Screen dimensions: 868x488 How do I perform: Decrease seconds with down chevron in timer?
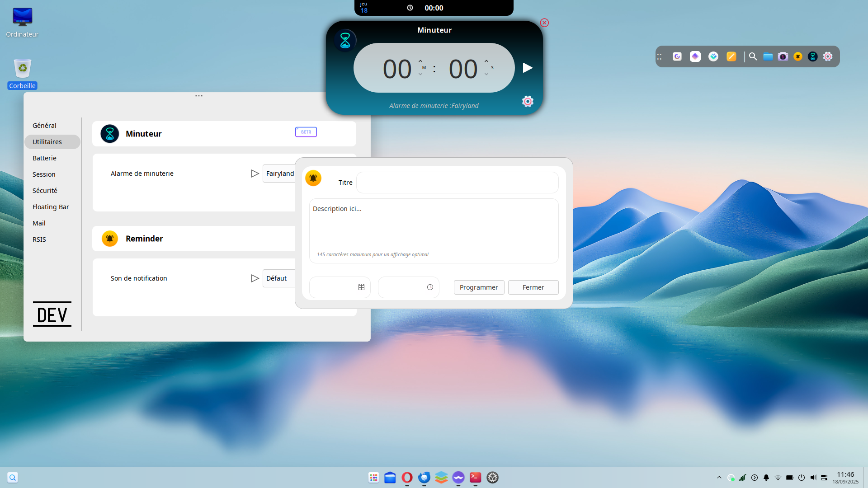coord(486,74)
